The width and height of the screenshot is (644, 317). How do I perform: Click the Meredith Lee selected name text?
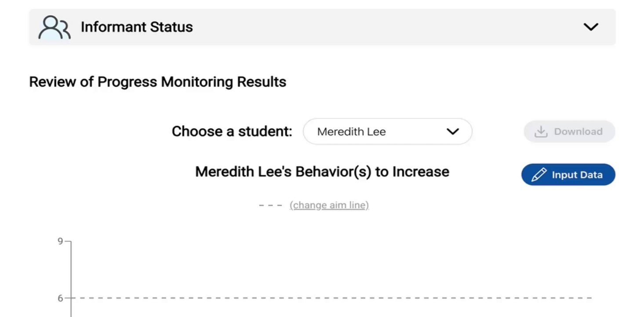(351, 132)
